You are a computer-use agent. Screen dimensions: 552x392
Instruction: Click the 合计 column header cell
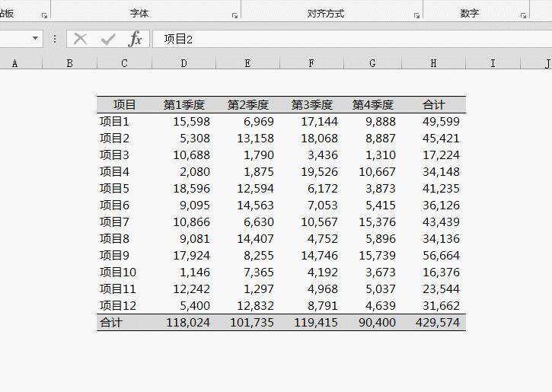click(434, 104)
